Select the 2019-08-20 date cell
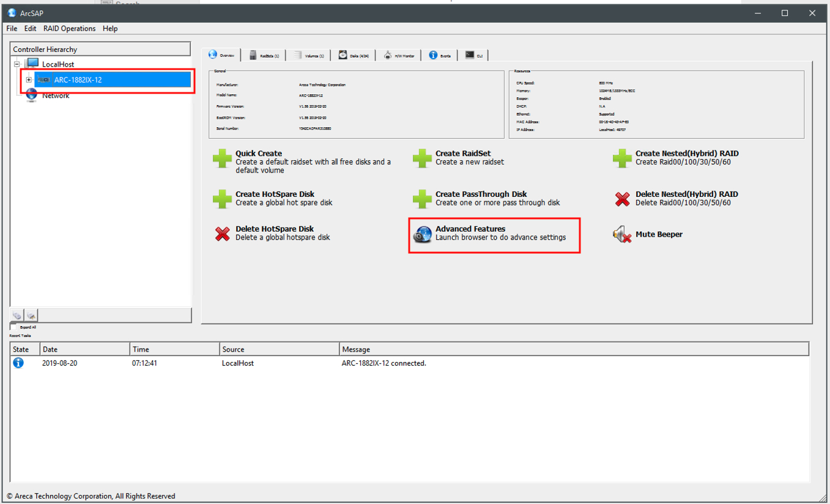The image size is (830, 504). coord(59,363)
